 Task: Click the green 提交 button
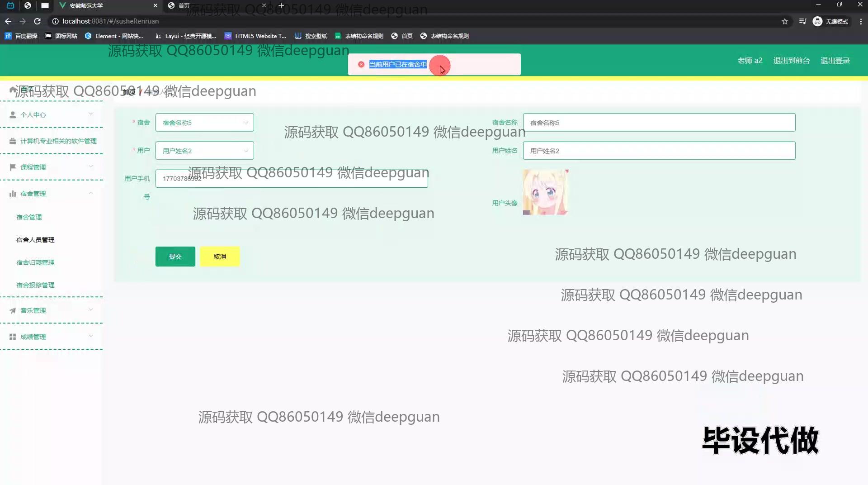[175, 257]
